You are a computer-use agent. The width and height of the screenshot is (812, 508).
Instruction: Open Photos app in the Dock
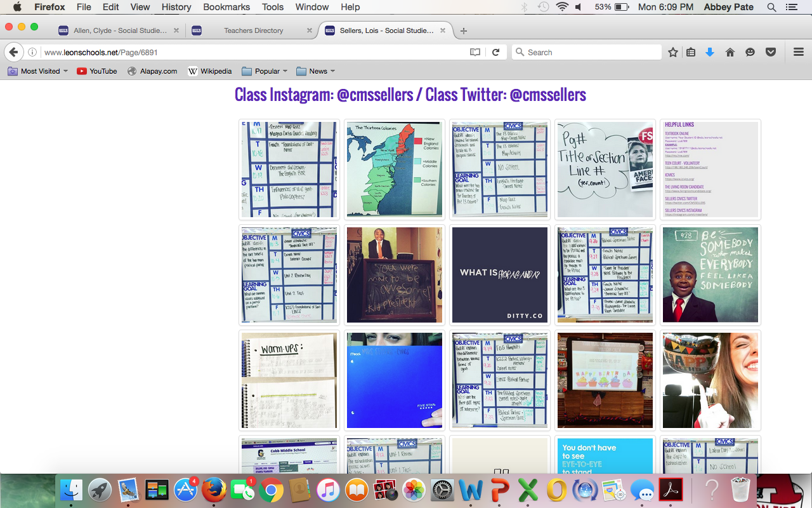pos(414,490)
